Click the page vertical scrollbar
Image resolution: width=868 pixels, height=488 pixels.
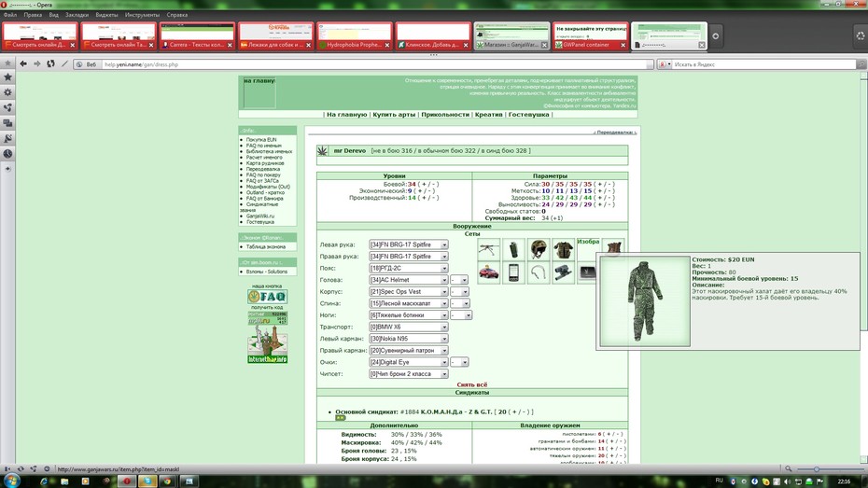click(x=863, y=266)
